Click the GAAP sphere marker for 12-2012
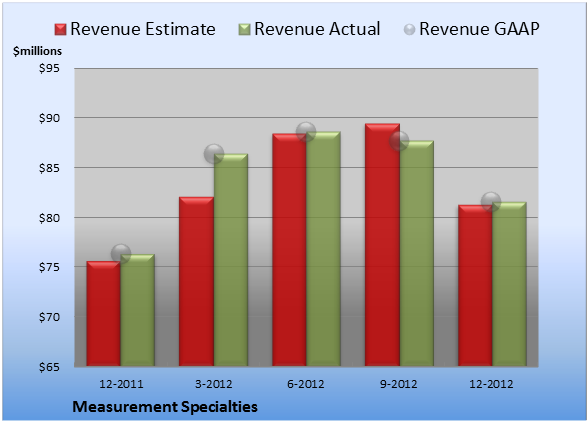Screen dimensions: 588x422 [491, 202]
